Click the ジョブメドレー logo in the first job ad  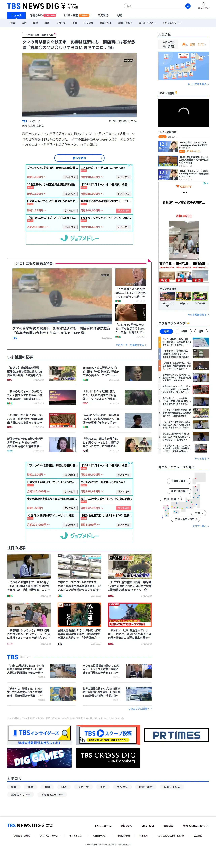coord(79,238)
